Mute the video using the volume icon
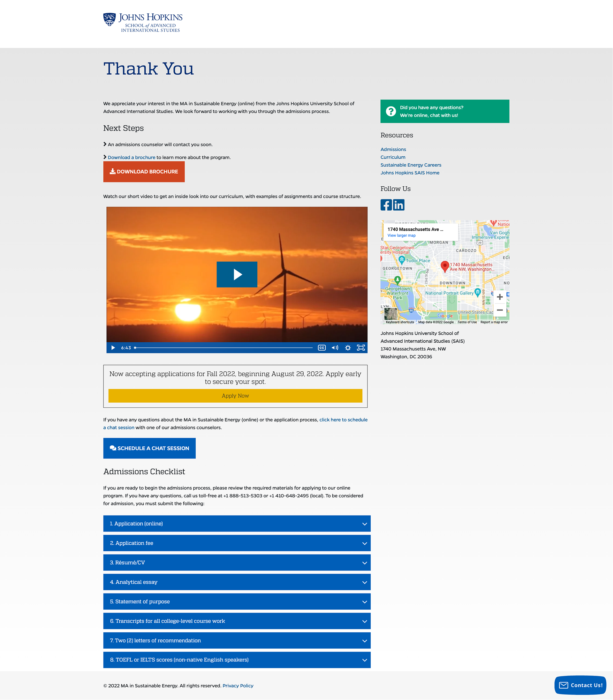The image size is (613, 700). 335,348
